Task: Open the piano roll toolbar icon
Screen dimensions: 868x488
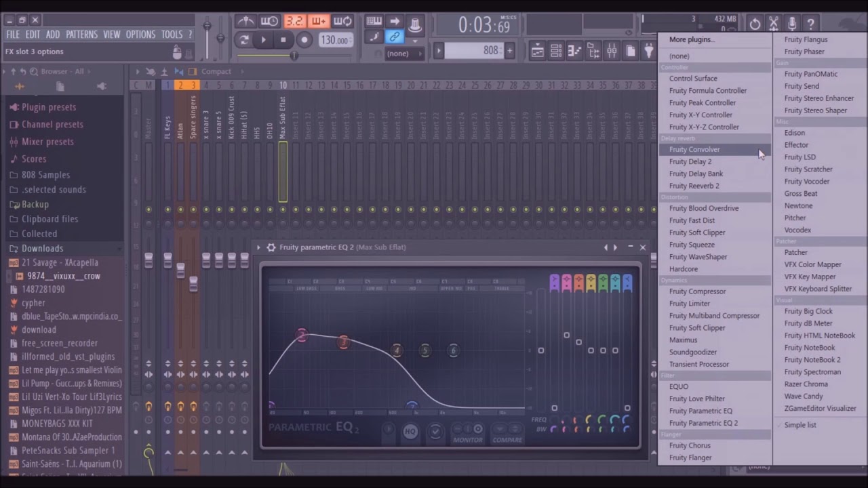Action: 574,51
